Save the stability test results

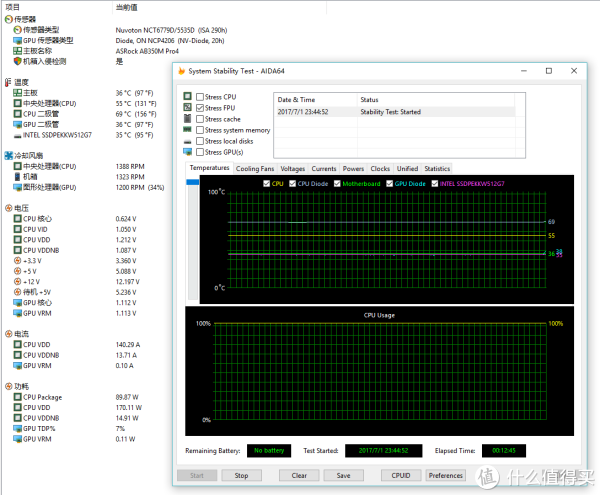(344, 475)
